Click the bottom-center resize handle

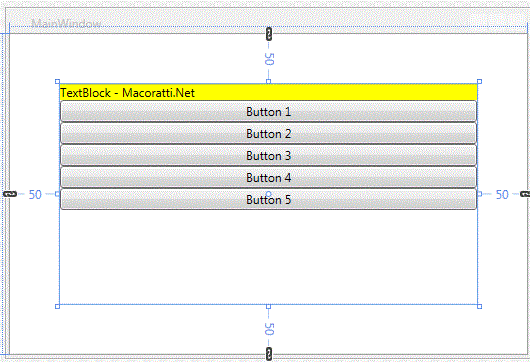coord(268,306)
